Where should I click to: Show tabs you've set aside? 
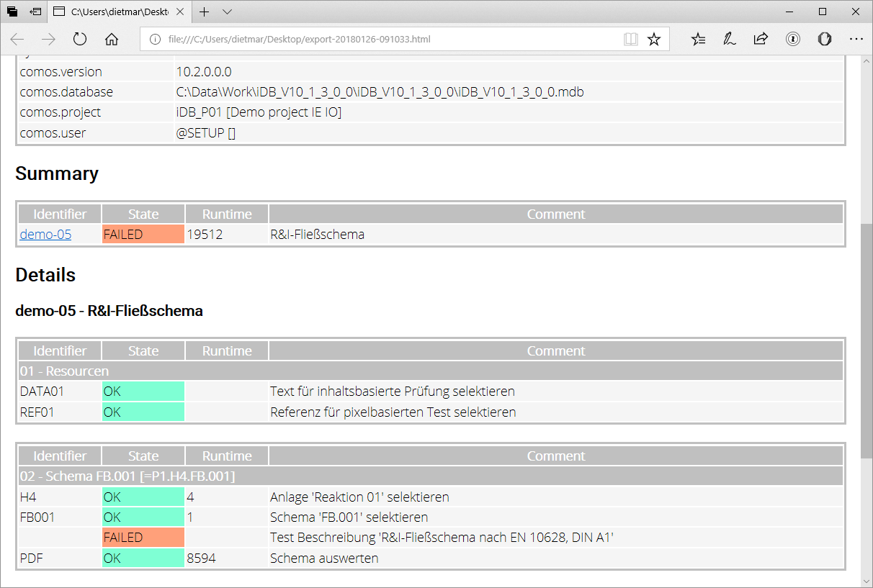click(x=12, y=12)
